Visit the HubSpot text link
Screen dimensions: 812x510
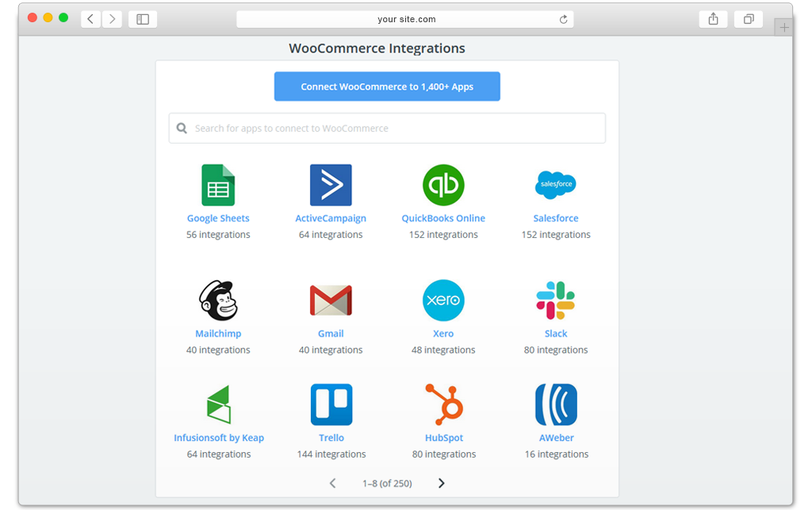[444, 438]
